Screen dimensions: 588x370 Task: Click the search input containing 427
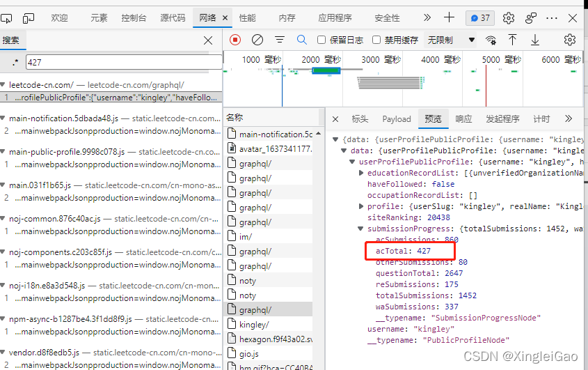coord(124,62)
